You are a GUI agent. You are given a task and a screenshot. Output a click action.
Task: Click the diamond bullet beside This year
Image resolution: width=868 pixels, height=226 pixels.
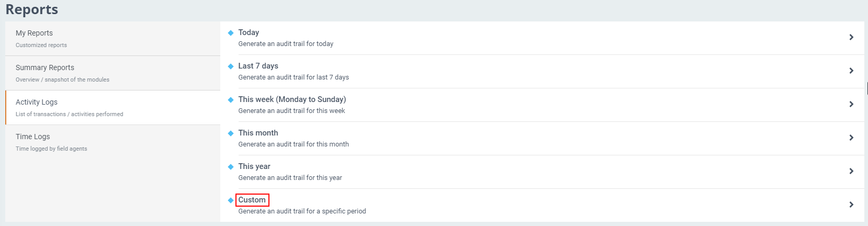tap(231, 167)
